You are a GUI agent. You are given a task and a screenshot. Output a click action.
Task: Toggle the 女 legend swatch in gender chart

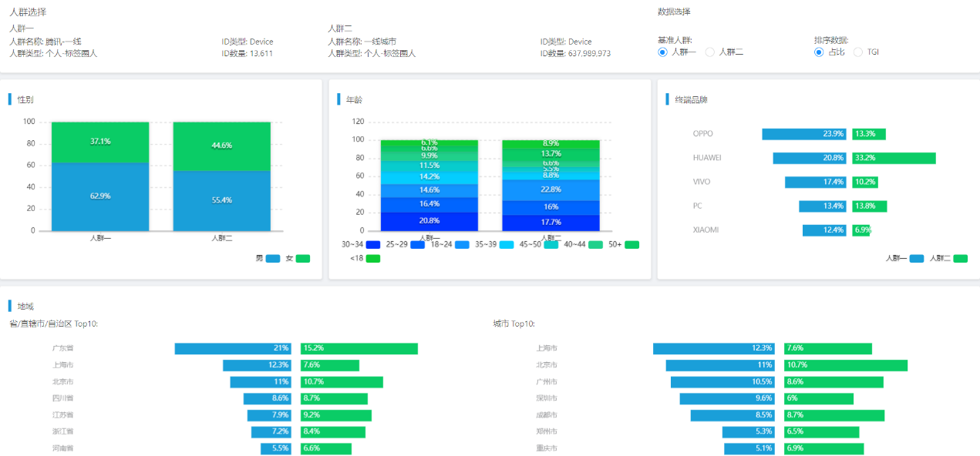click(x=303, y=259)
